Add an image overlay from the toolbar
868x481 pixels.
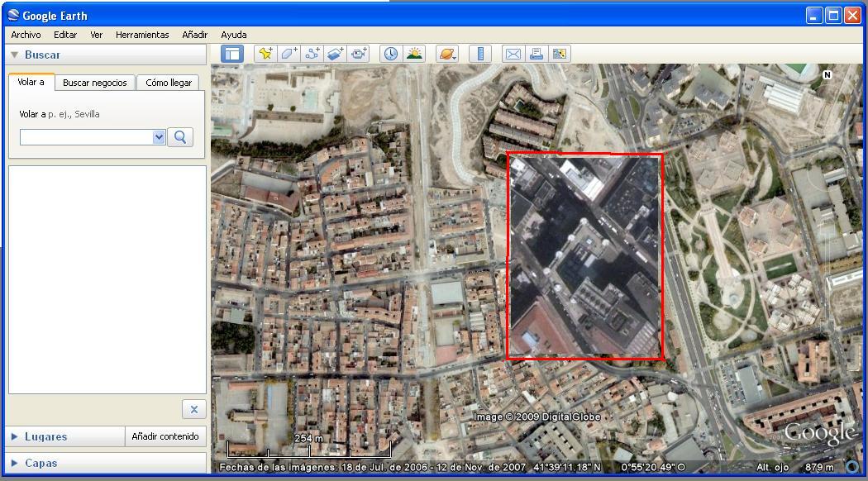pos(335,54)
